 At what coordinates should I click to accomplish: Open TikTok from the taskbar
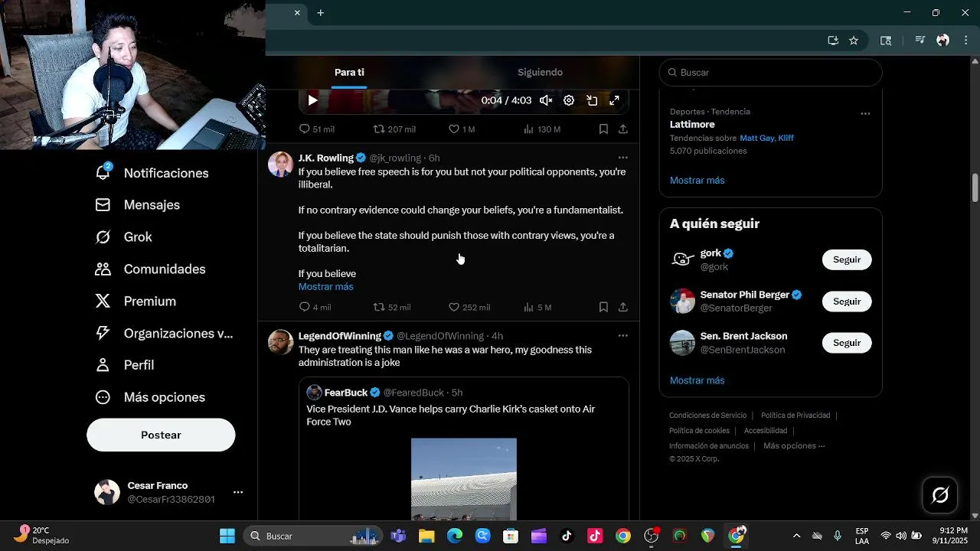point(567,536)
